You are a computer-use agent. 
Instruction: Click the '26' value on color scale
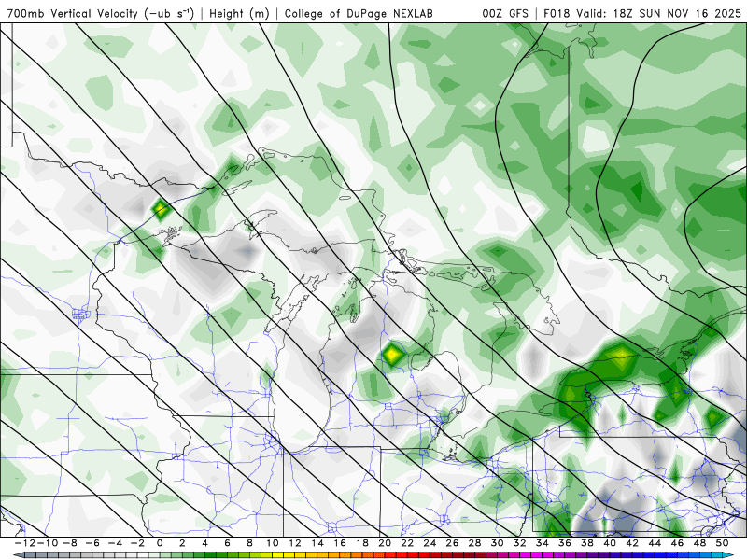click(x=452, y=543)
